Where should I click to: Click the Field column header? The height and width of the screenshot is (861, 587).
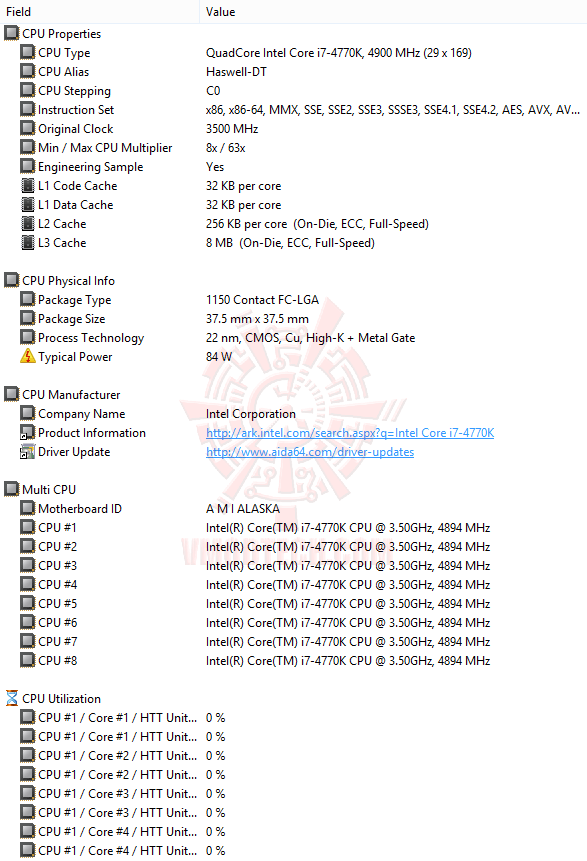click(x=99, y=12)
